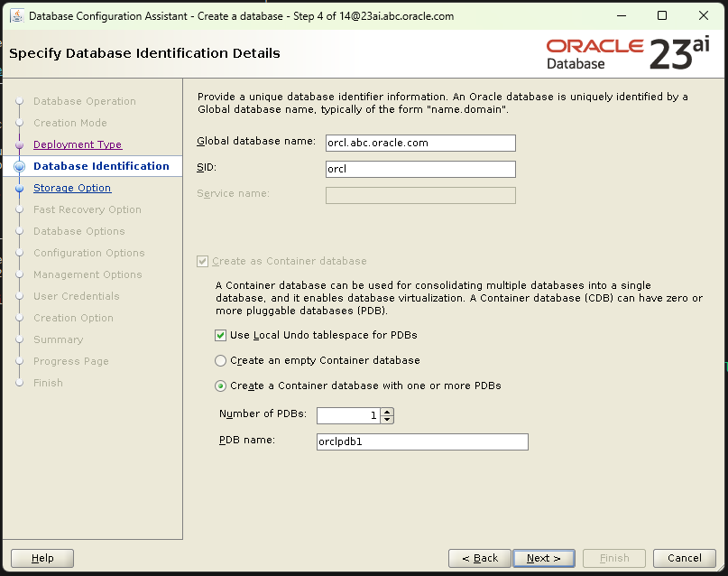Image resolution: width=728 pixels, height=576 pixels.
Task: Click the PDB name field showing orclpdb1
Action: point(420,441)
